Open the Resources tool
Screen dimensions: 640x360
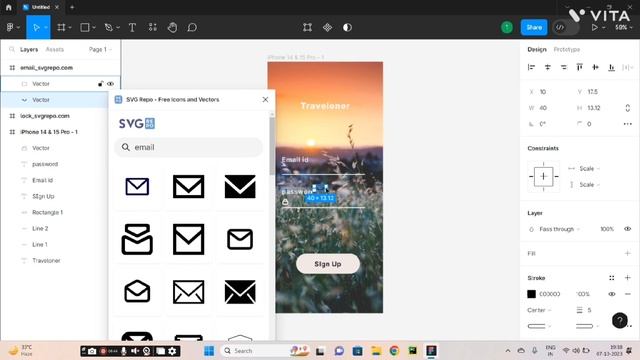click(x=153, y=27)
